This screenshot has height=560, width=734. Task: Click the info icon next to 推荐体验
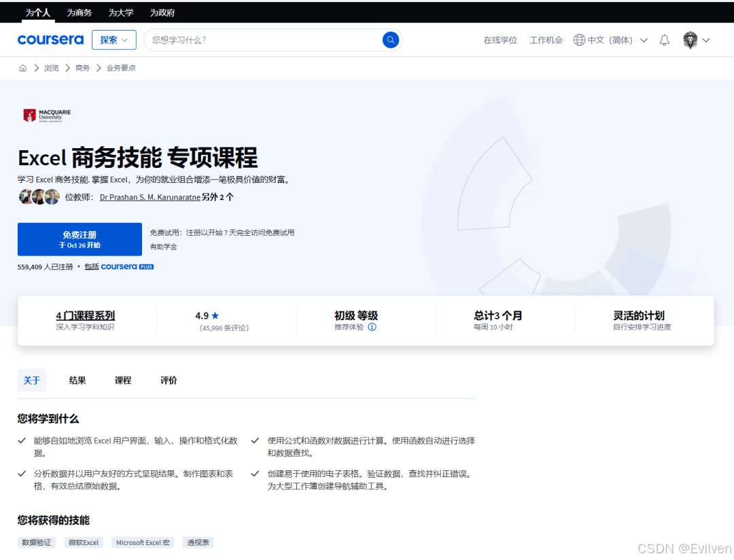coord(372,327)
